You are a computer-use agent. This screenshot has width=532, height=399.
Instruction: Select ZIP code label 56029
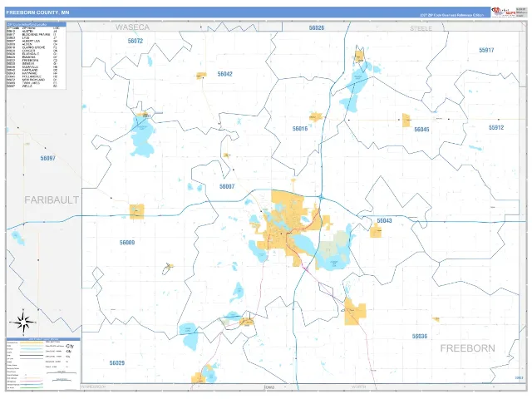point(116,363)
